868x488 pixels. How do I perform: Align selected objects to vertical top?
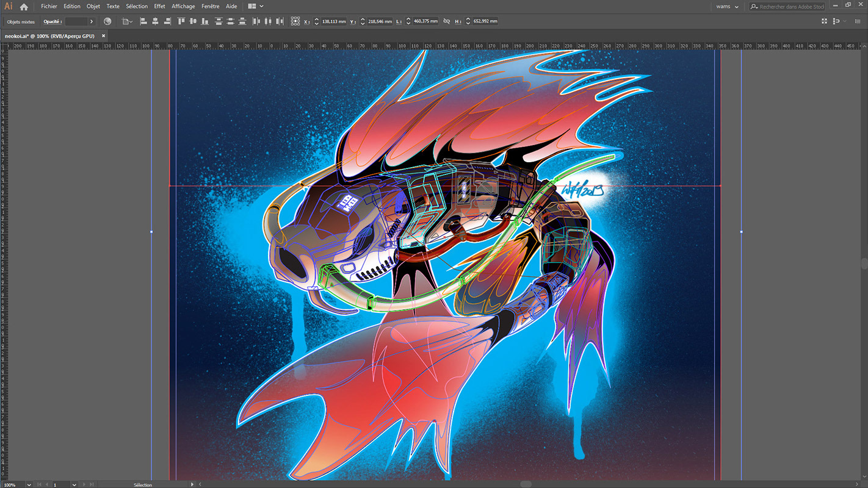[x=181, y=21]
